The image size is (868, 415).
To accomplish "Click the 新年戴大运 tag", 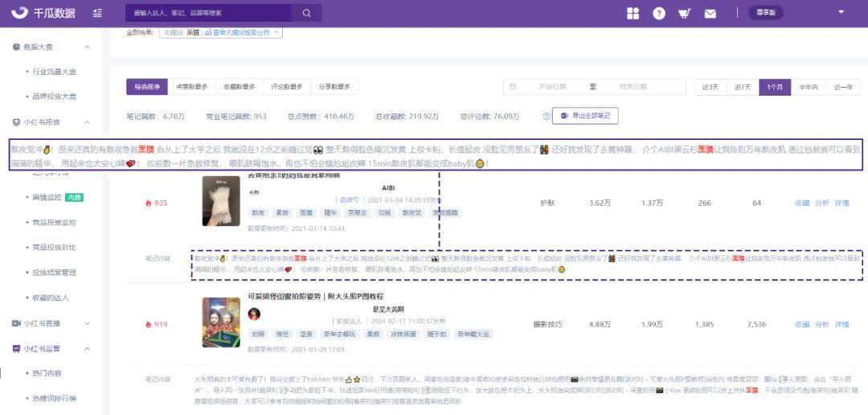I will [473, 335].
